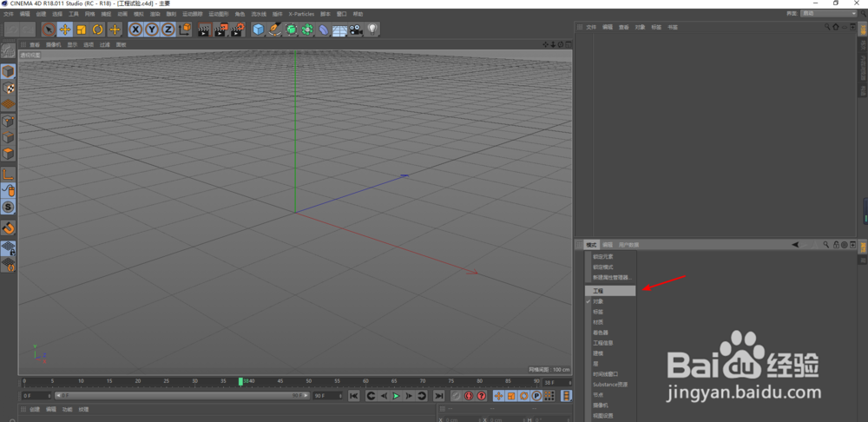Screen dimensions: 868x422
Task: Select the orange workplane mode icon
Action: click(x=9, y=104)
